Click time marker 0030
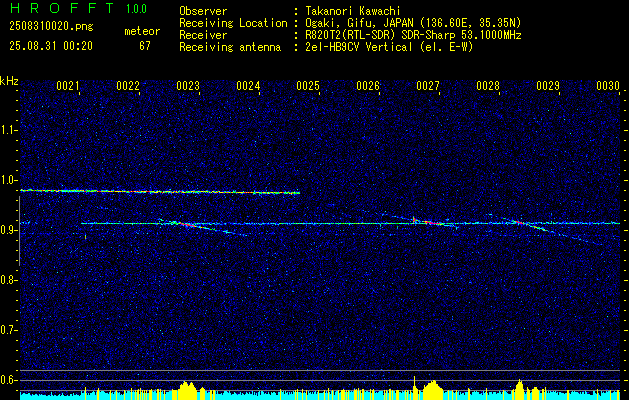 pyautogui.click(x=608, y=85)
